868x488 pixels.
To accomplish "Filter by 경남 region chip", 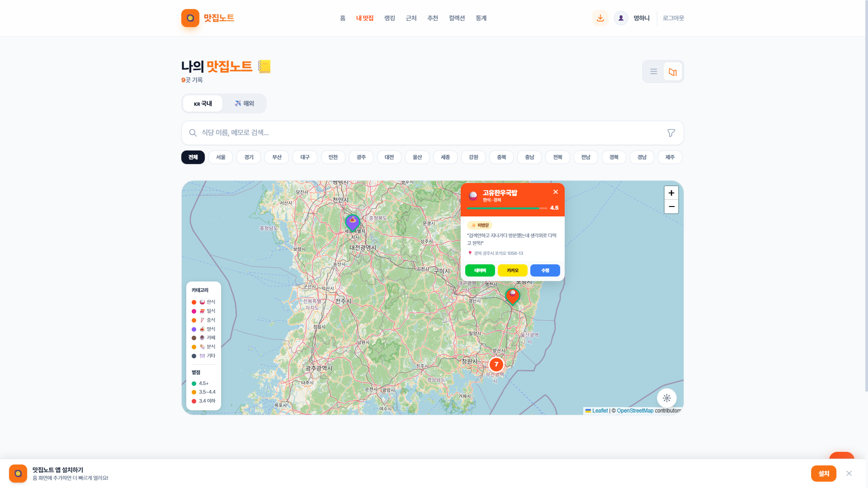I will (642, 157).
